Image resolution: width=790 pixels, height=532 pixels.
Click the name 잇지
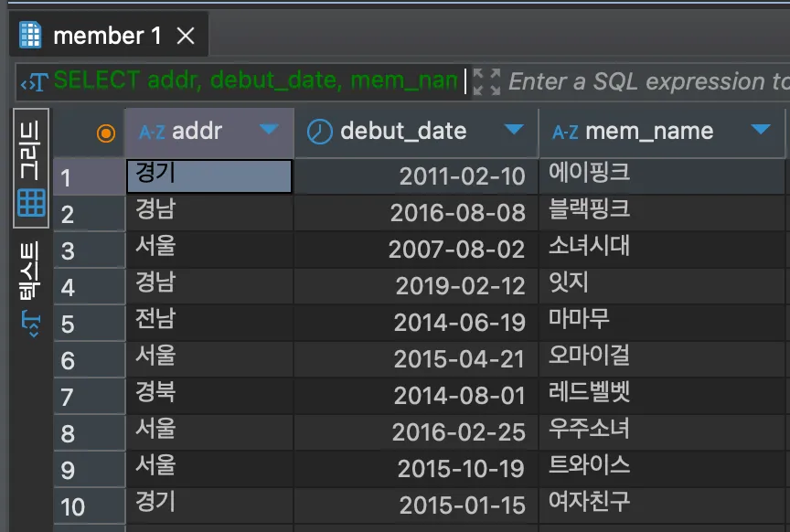tap(569, 282)
